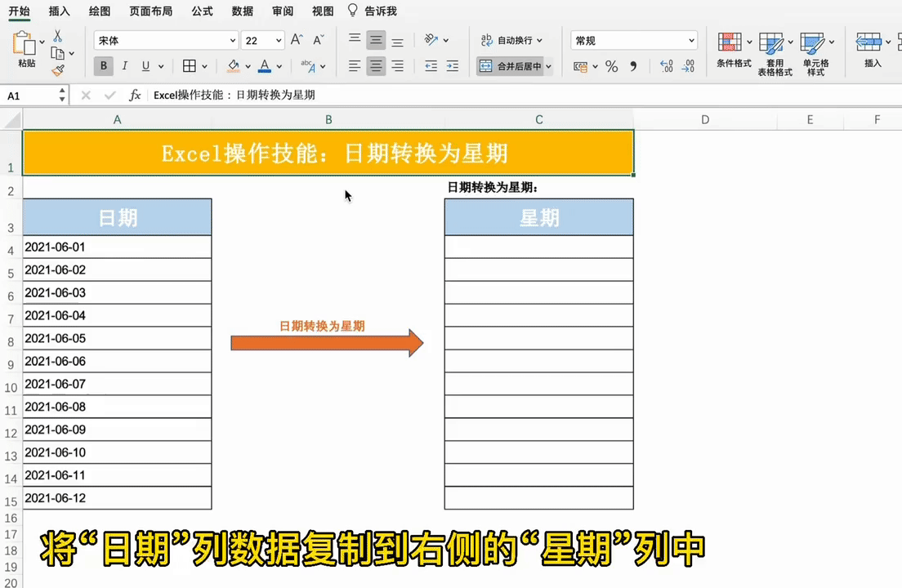Click the Cut scissors icon
The image size is (902, 588).
[x=57, y=36]
